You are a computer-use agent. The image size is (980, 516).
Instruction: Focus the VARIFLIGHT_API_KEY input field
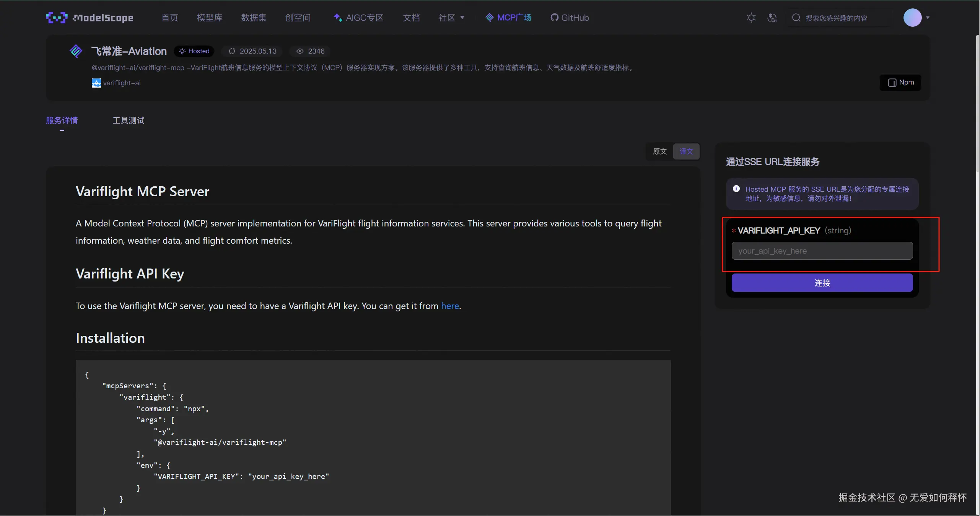(822, 251)
